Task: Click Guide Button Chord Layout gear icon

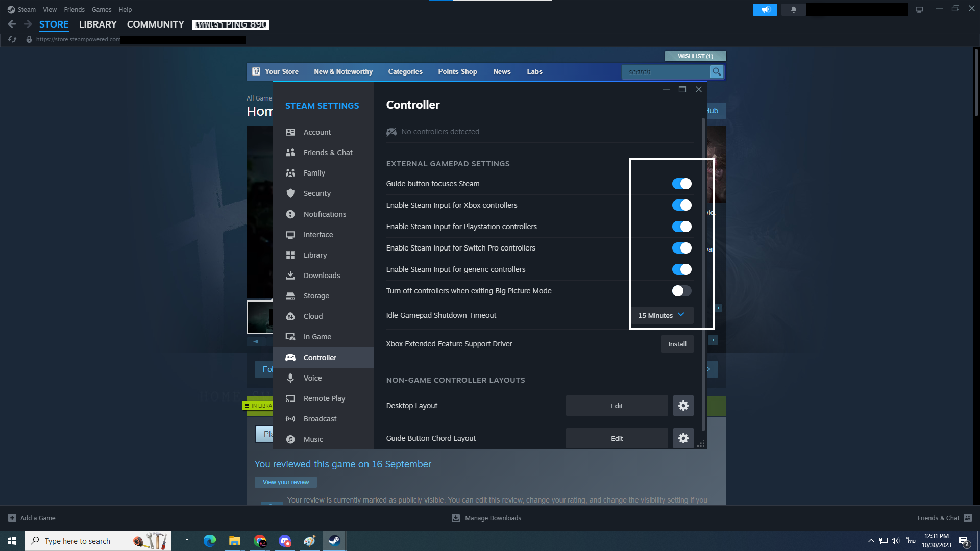Action: [683, 438]
